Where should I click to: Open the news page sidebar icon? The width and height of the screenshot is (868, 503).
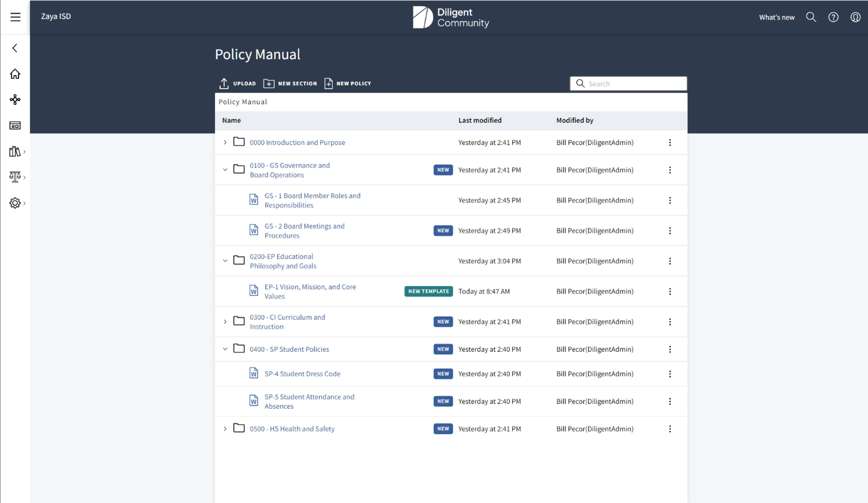coord(15,125)
